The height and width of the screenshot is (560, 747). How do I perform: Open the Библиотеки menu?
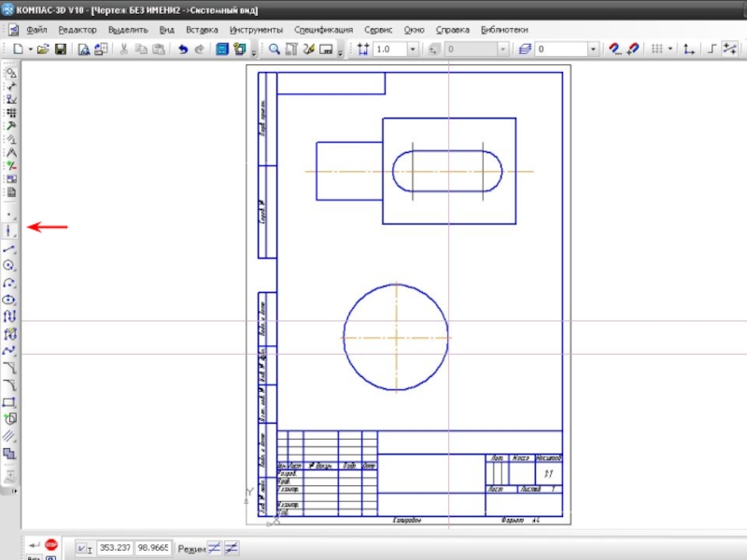coord(504,30)
